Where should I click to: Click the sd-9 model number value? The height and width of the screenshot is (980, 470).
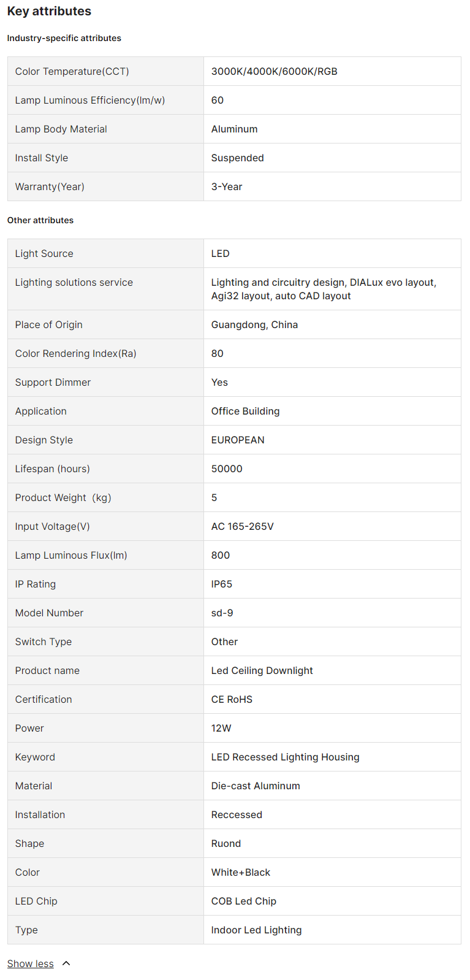[x=222, y=613]
